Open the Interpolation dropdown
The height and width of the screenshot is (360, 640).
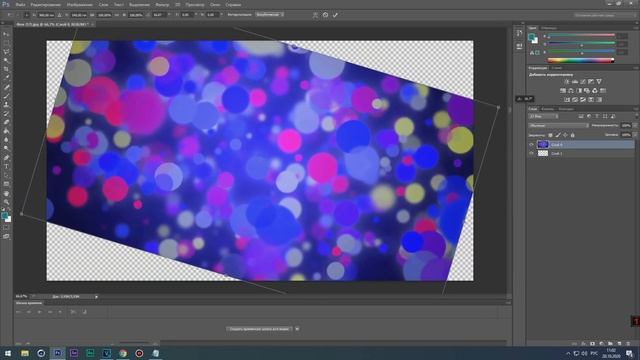pos(269,15)
